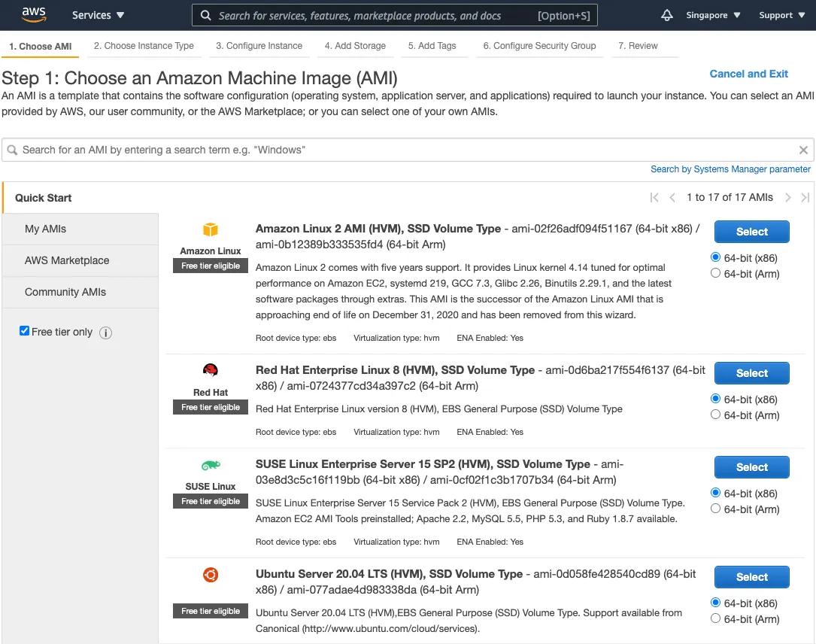Select 64-bit (x86) for Ubuntu Server
Viewport: 816px width, 644px height.
(x=715, y=603)
